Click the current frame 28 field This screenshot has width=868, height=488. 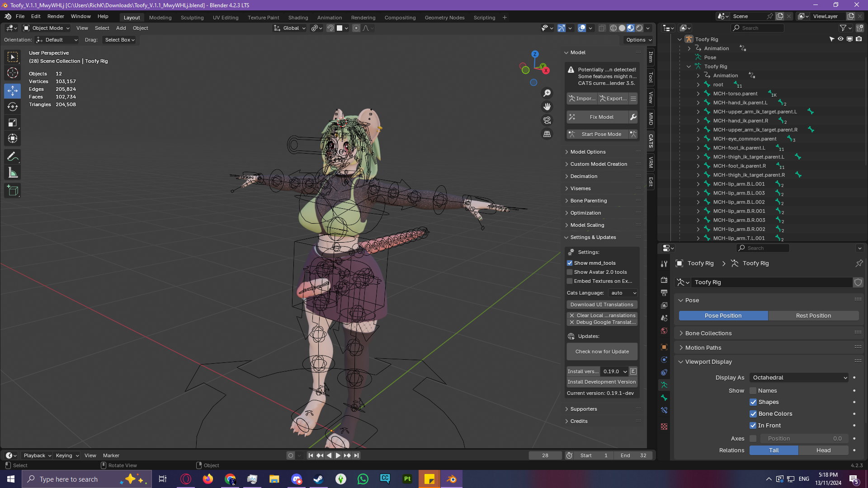545,455
